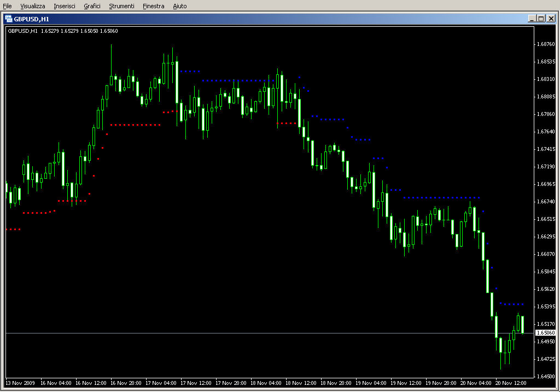Close the GBPUSD,H1 chart window
Screen dimensions: 560x392
point(551,19)
